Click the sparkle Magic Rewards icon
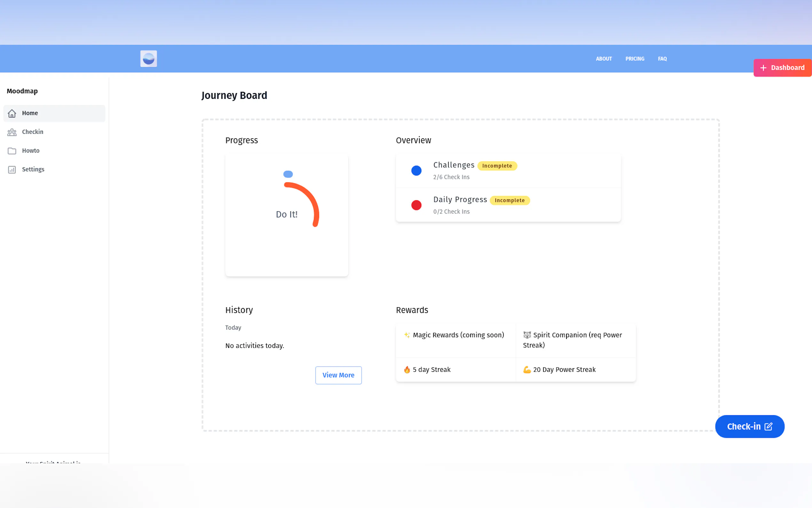This screenshot has width=812, height=508. (x=407, y=335)
